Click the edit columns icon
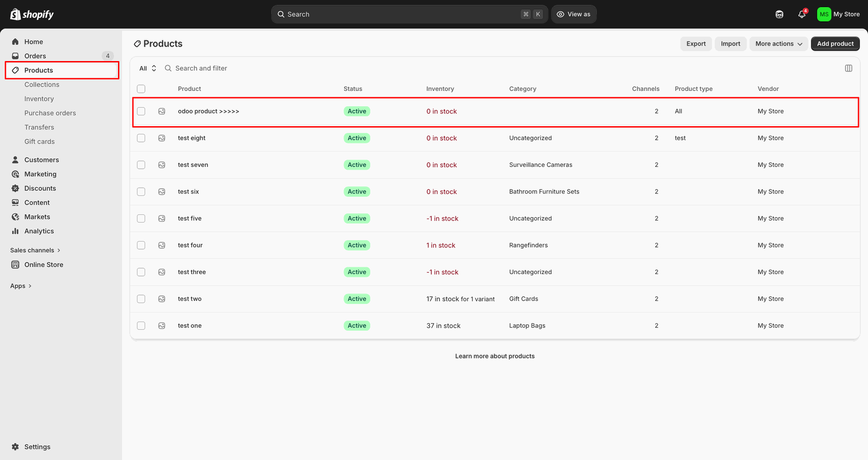The image size is (868, 460). pyautogui.click(x=849, y=68)
